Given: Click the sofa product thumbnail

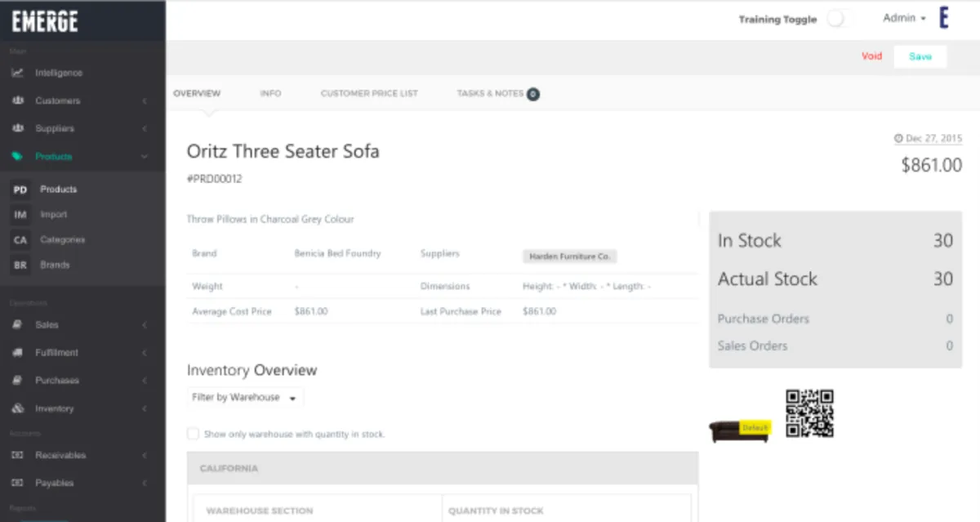Looking at the screenshot, I should point(740,430).
